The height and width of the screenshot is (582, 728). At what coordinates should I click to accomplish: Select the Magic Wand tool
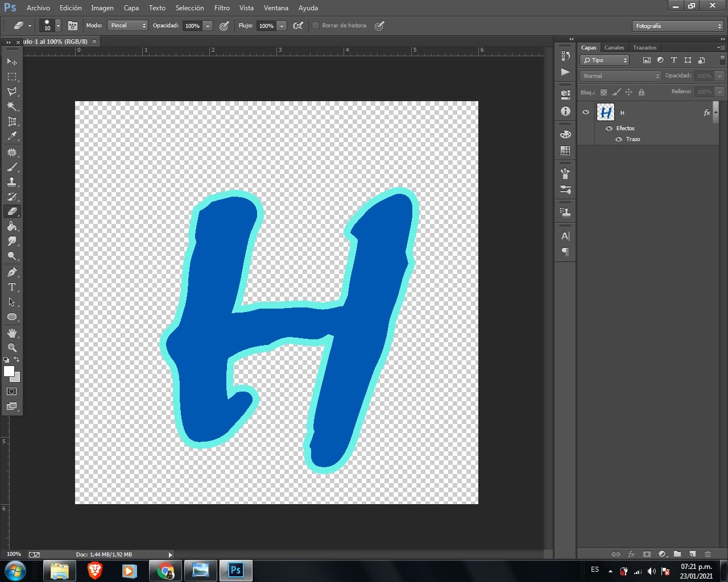[x=12, y=106]
